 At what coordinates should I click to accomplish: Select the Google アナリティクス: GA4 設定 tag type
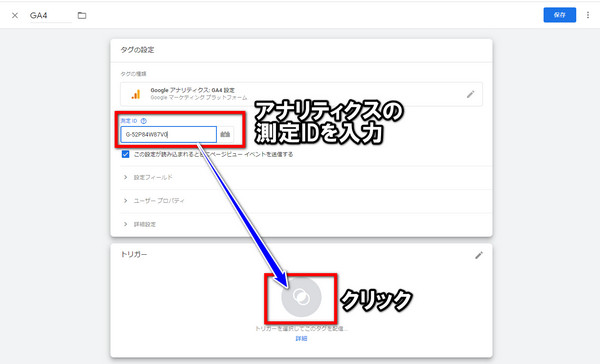[301, 94]
